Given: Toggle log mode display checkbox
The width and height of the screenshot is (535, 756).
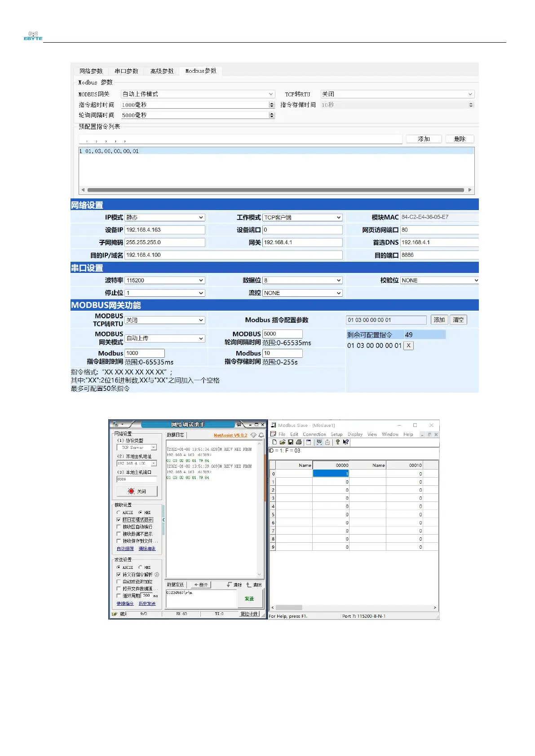Looking at the screenshot, I should (119, 519).
